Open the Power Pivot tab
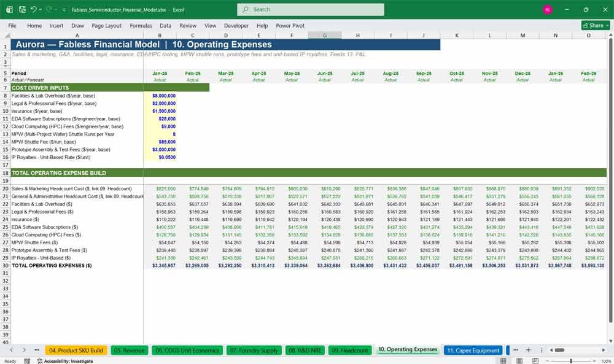Image resolution: width=614 pixels, height=364 pixels. coord(290,25)
